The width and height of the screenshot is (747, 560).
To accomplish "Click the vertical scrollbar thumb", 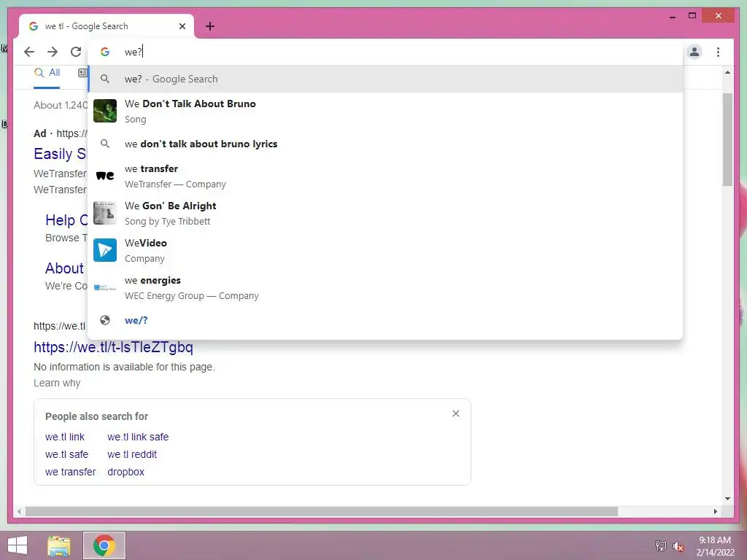I will point(727,139).
